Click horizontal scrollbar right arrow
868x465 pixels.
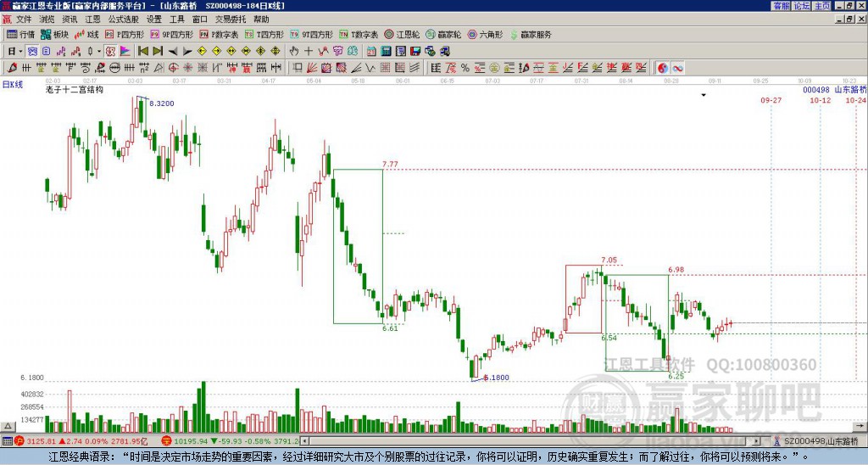click(x=757, y=441)
